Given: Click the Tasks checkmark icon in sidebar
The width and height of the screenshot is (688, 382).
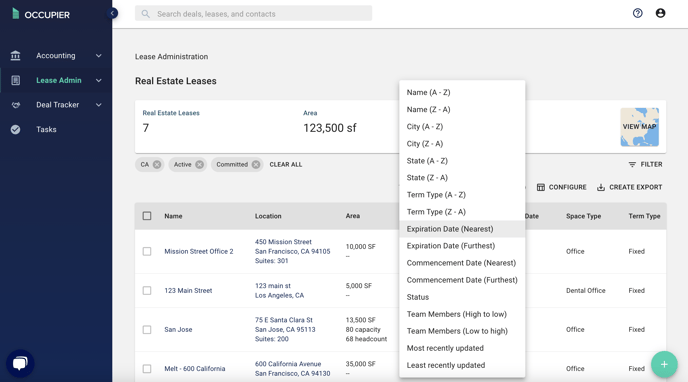Looking at the screenshot, I should (x=15, y=129).
